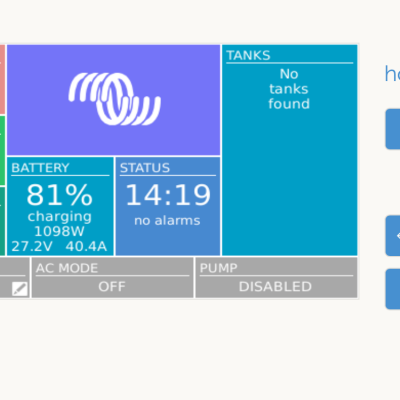Toggle the PUMP setting showing DISABLED
This screenshot has height=400, width=400.
point(276,277)
